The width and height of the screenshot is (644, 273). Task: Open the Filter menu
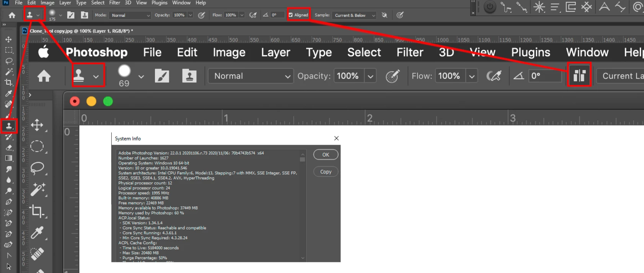(x=114, y=3)
